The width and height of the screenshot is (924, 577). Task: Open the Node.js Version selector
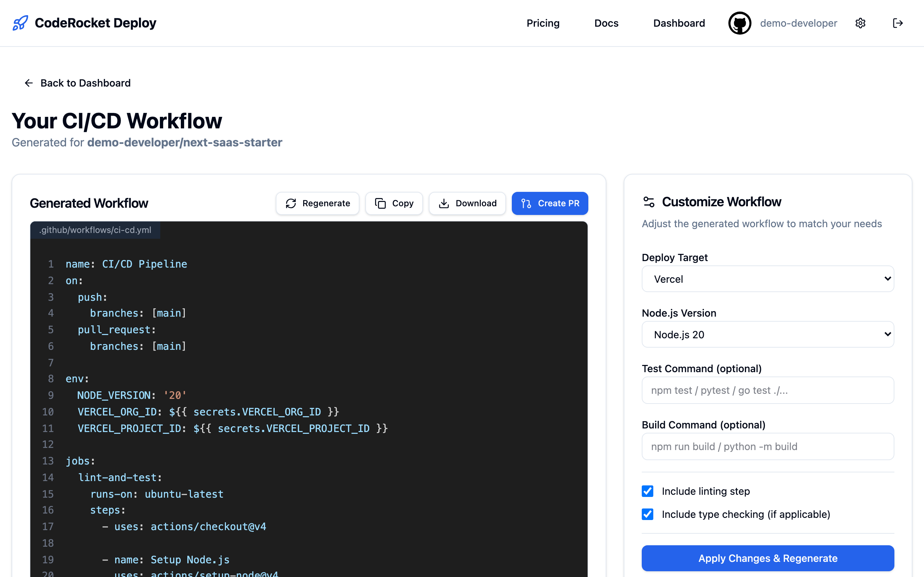click(767, 334)
